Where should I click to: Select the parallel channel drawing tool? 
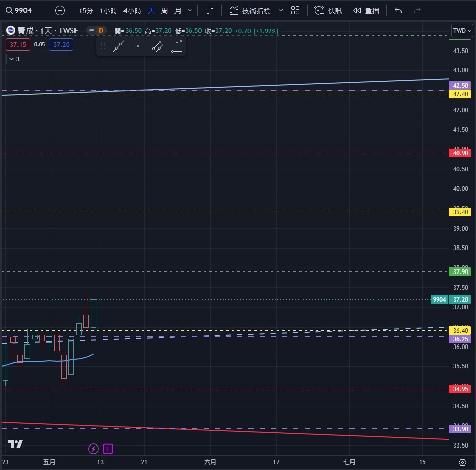(157, 46)
